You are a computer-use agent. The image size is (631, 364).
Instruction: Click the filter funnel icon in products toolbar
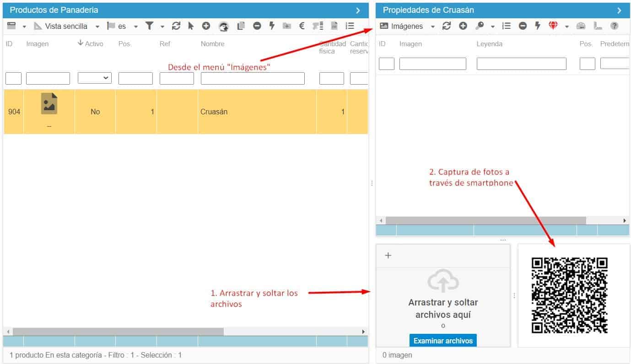pyautogui.click(x=150, y=26)
